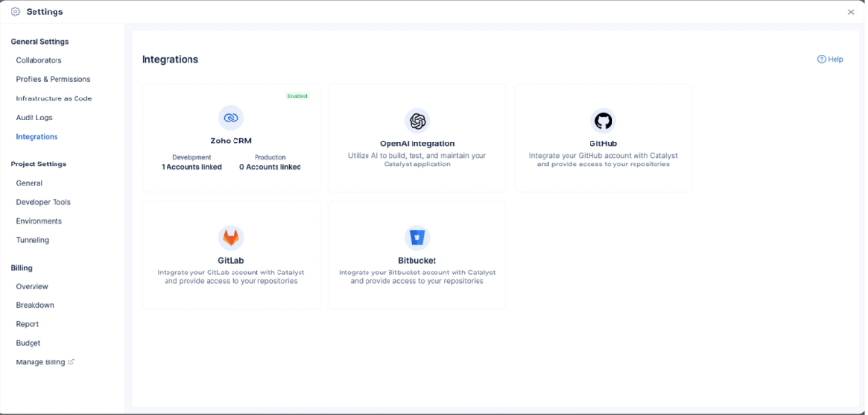Open Collaborators in General Settings
868x415 pixels.
[38, 60]
